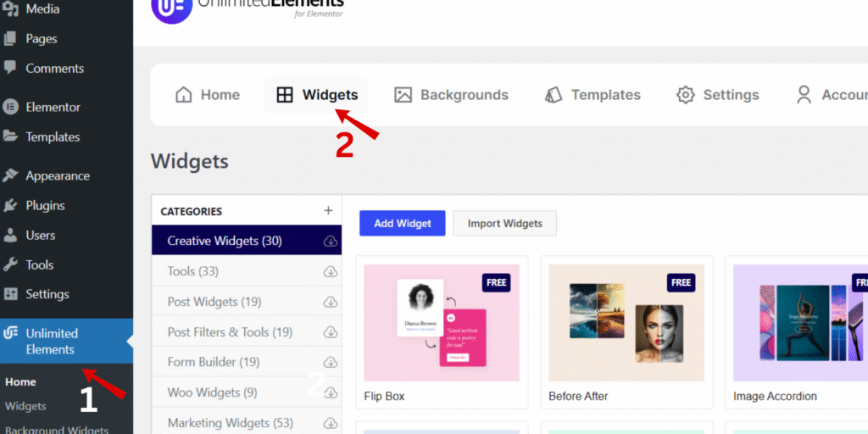
Task: Click the Elementor icon in sidebar
Action: point(10,107)
